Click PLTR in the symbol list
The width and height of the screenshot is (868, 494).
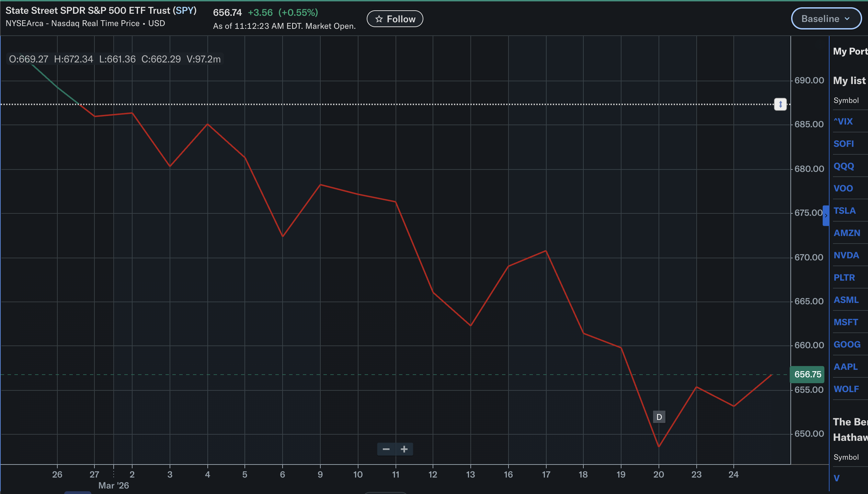(844, 278)
